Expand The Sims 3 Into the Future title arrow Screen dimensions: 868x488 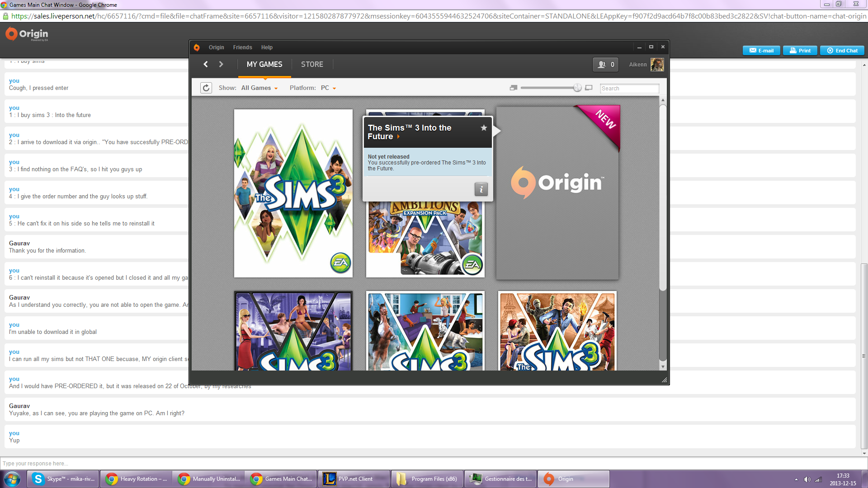398,136
